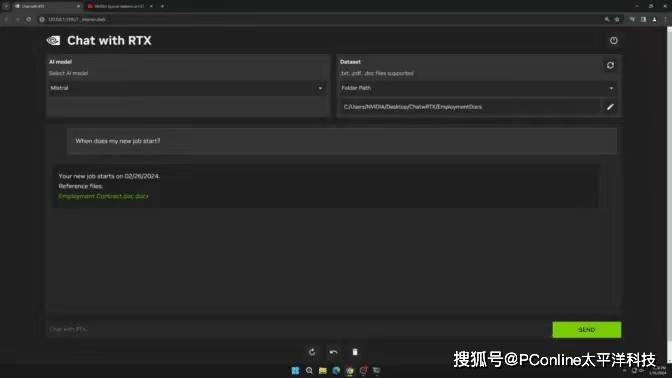Edit the dataset folder path with pencil icon
Screen dimensions: 672x378
[x=610, y=107]
